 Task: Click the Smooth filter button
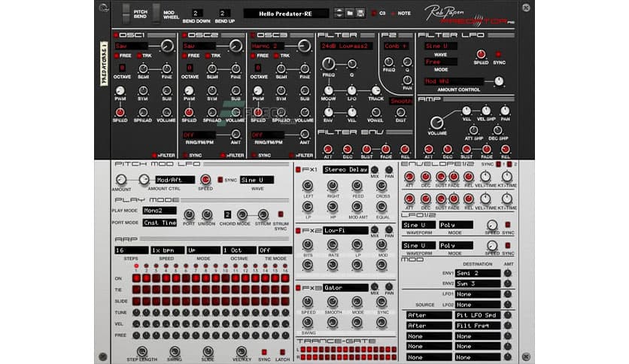tap(401, 101)
